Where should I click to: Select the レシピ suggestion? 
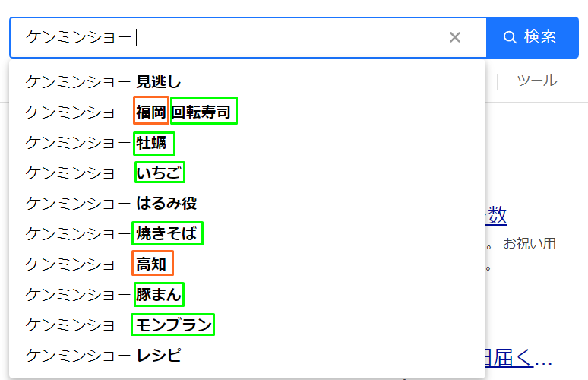click(x=158, y=356)
